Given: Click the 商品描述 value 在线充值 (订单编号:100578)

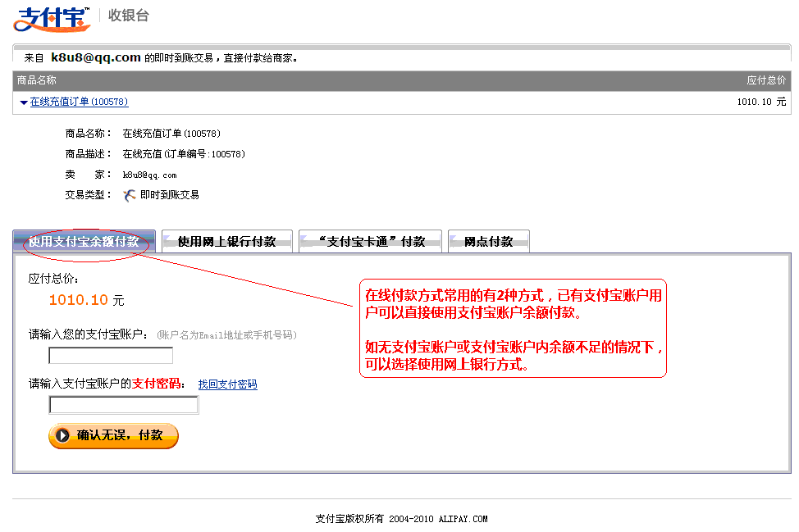Looking at the screenshot, I should point(184,154).
